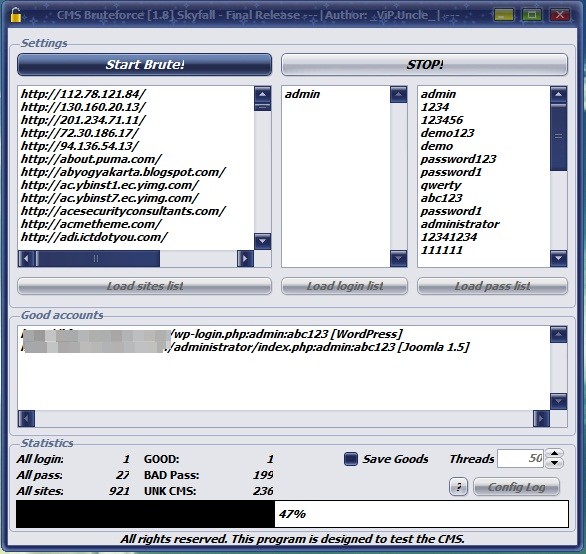The image size is (586, 554).
Task: Select admin in the password list
Action: [x=438, y=94]
